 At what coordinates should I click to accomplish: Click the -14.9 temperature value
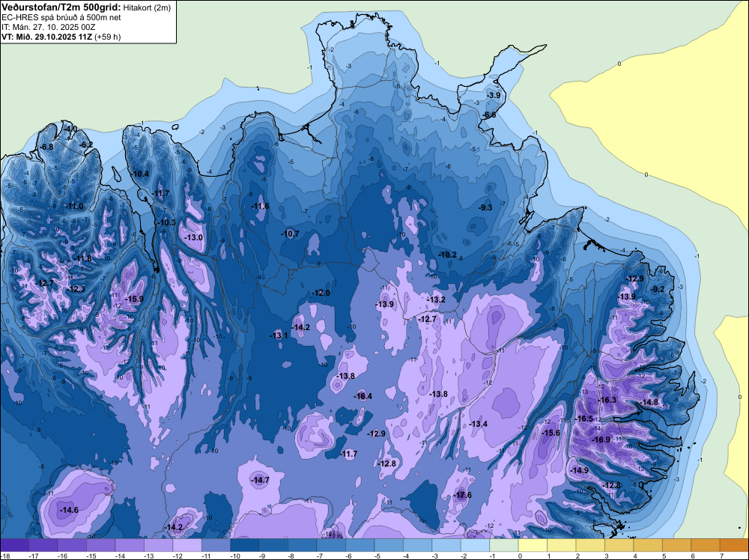click(580, 471)
